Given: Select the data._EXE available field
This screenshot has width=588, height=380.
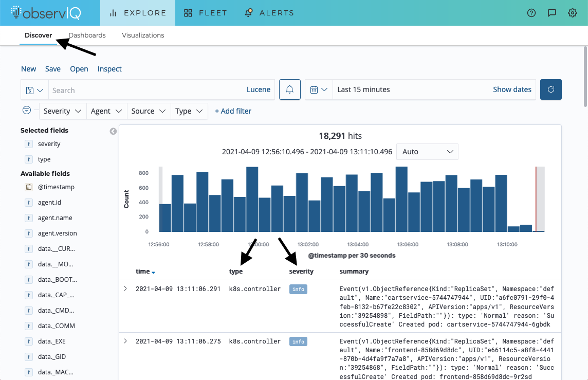Looking at the screenshot, I should [52, 341].
